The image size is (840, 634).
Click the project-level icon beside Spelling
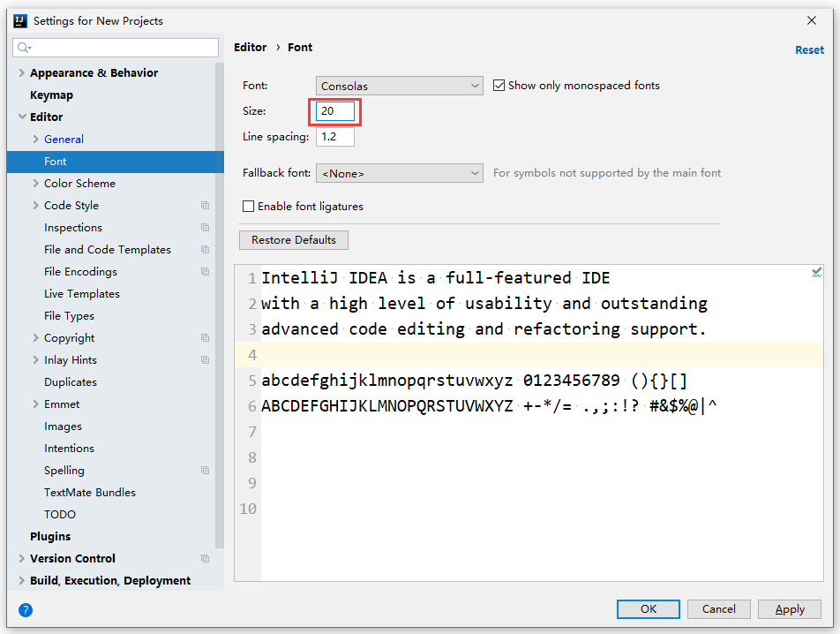click(206, 470)
